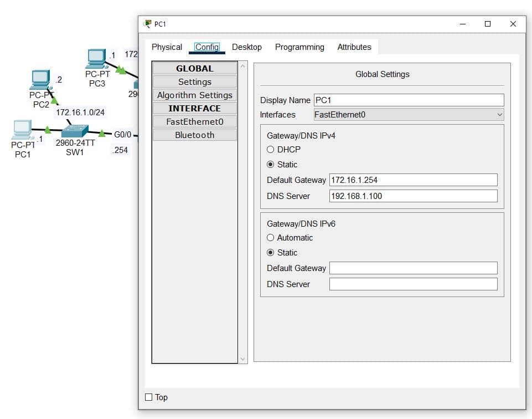Select the PC3 computer icon
This screenshot has height=419, width=532.
click(x=96, y=59)
